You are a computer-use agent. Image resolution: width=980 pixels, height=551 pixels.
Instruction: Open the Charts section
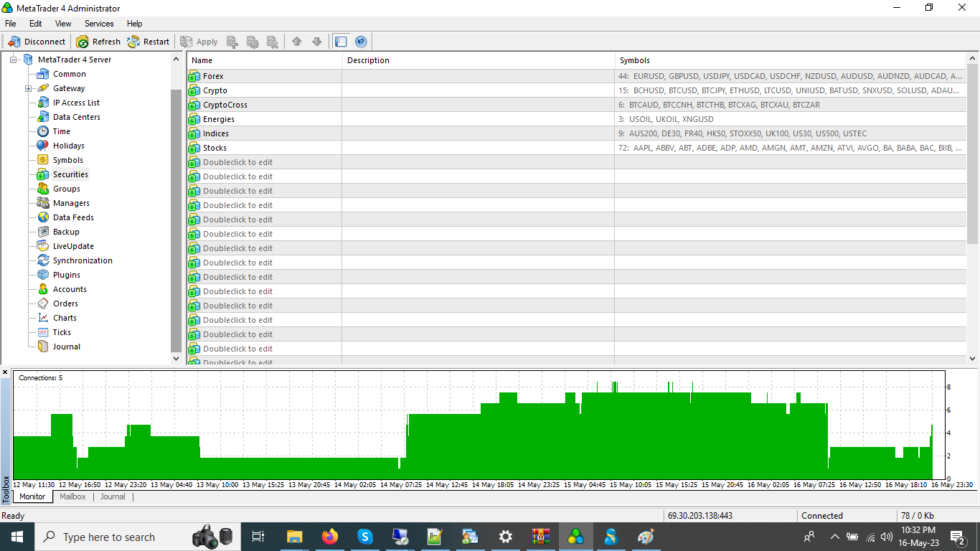(x=65, y=318)
